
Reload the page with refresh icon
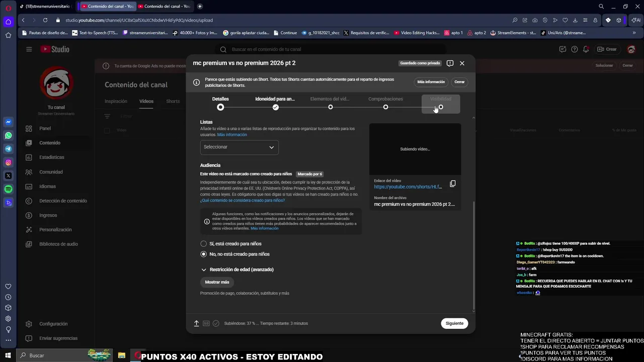[x=45, y=20]
